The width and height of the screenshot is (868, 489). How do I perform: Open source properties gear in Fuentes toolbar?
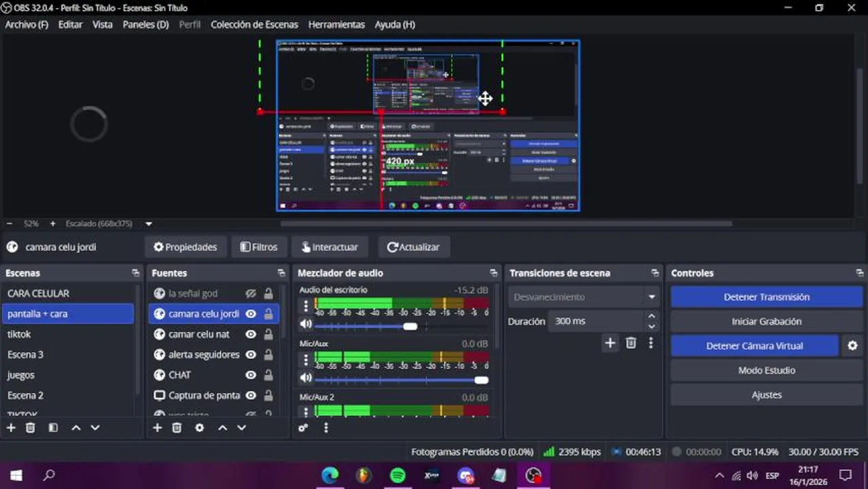[200, 428]
